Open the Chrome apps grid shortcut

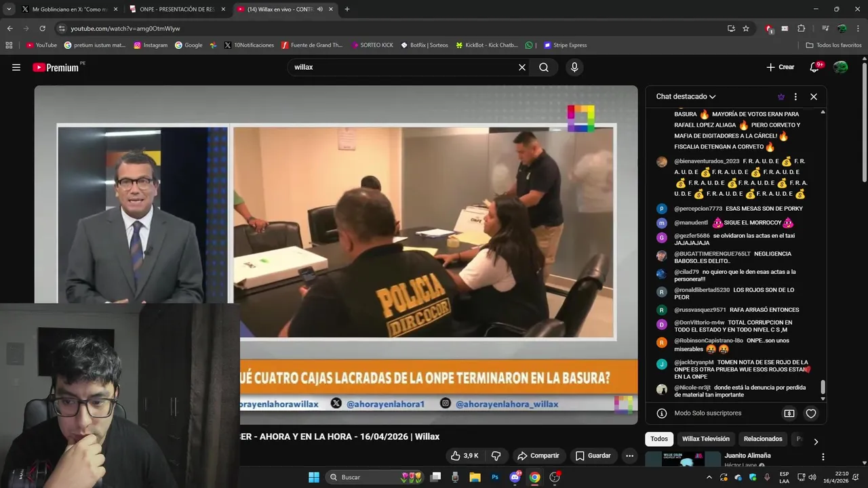9,45
